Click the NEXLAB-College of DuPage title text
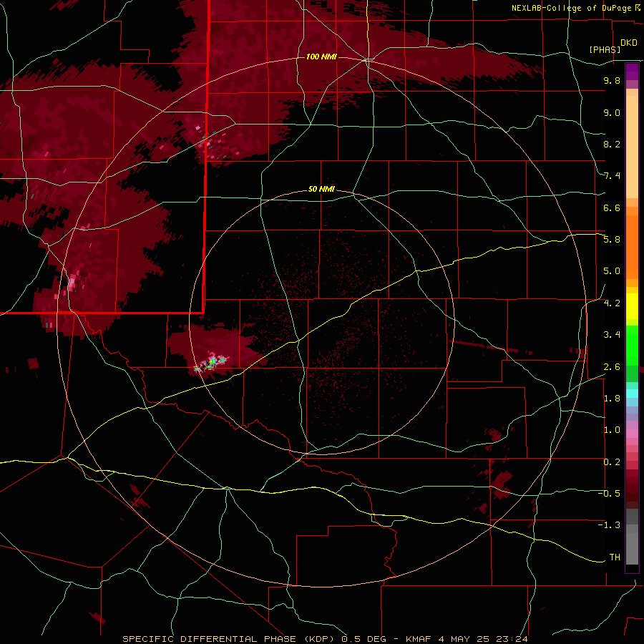 (x=571, y=8)
